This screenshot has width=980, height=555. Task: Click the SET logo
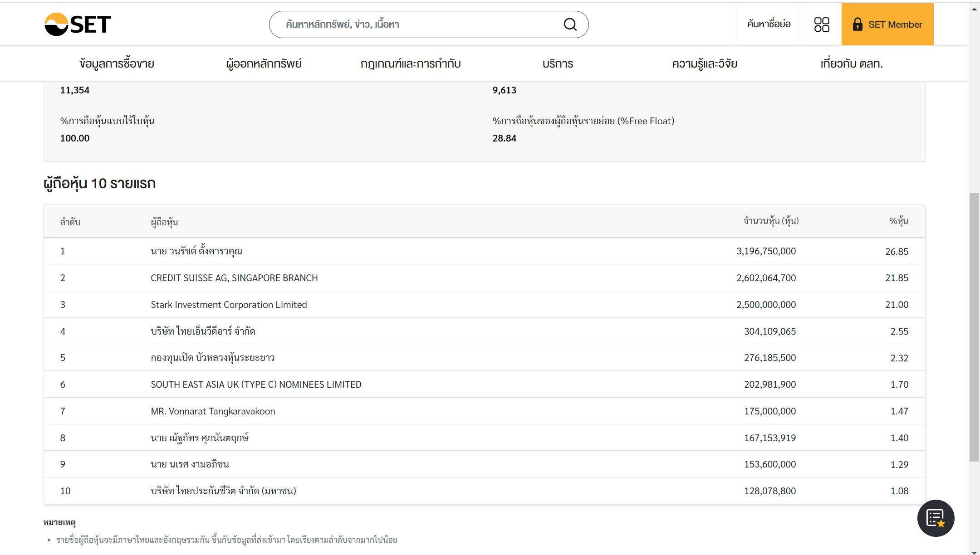click(78, 24)
